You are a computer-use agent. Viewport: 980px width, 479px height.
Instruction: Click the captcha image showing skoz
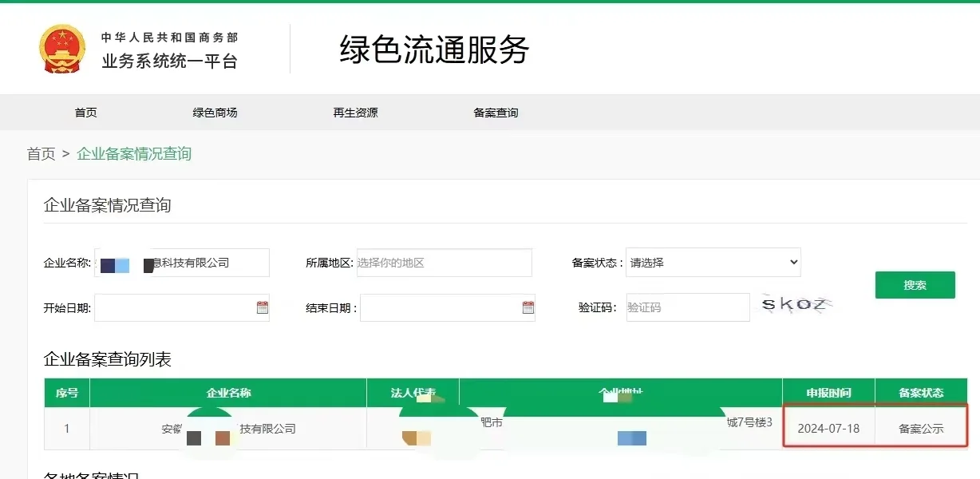796,303
